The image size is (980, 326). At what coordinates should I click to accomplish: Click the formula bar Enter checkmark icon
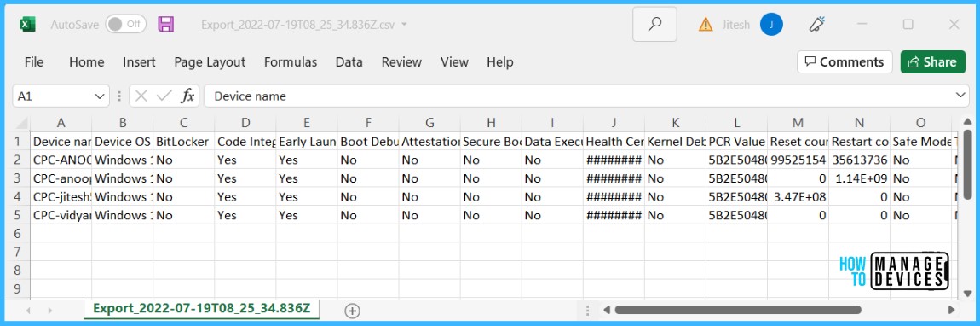[164, 96]
